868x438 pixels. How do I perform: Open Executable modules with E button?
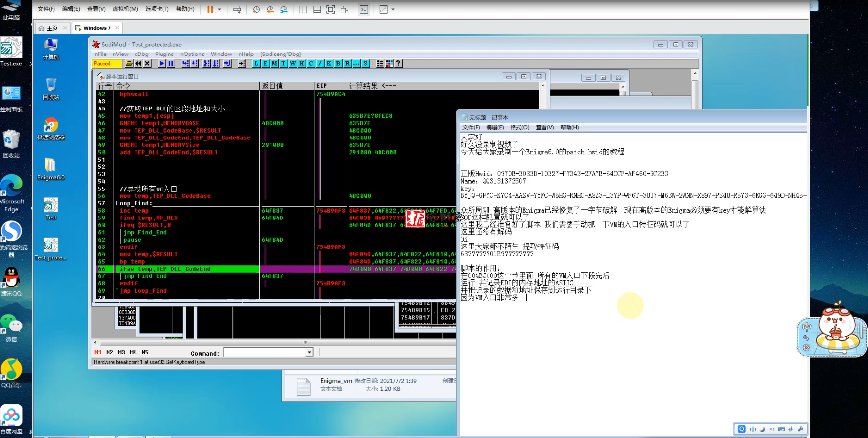(265, 63)
